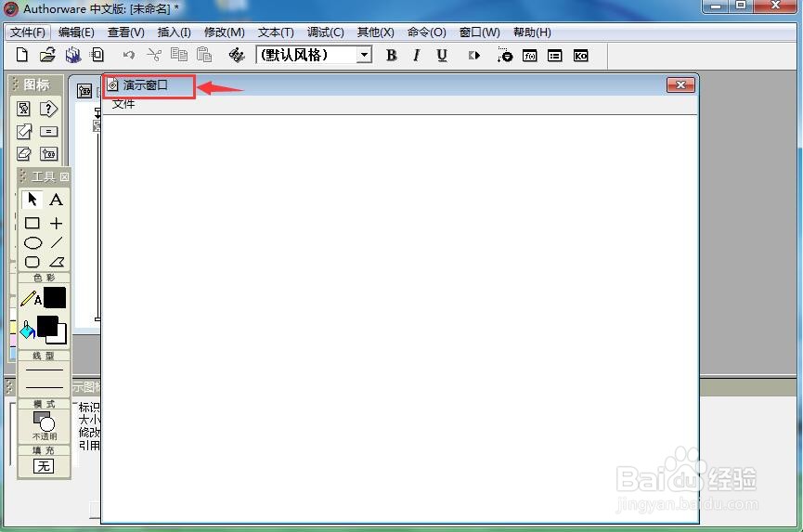Open the Variables window icon
803x532 pixels.
(x=554, y=56)
